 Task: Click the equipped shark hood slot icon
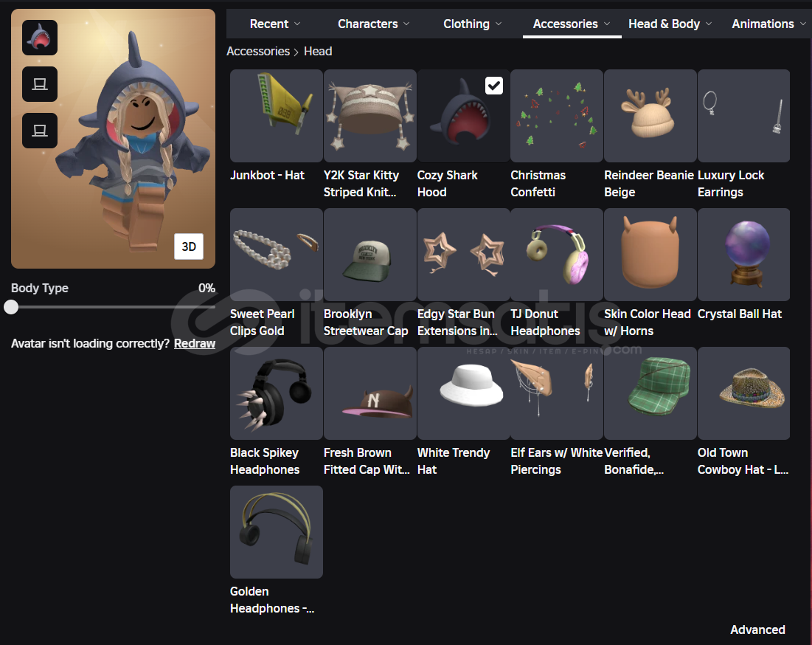pyautogui.click(x=40, y=38)
